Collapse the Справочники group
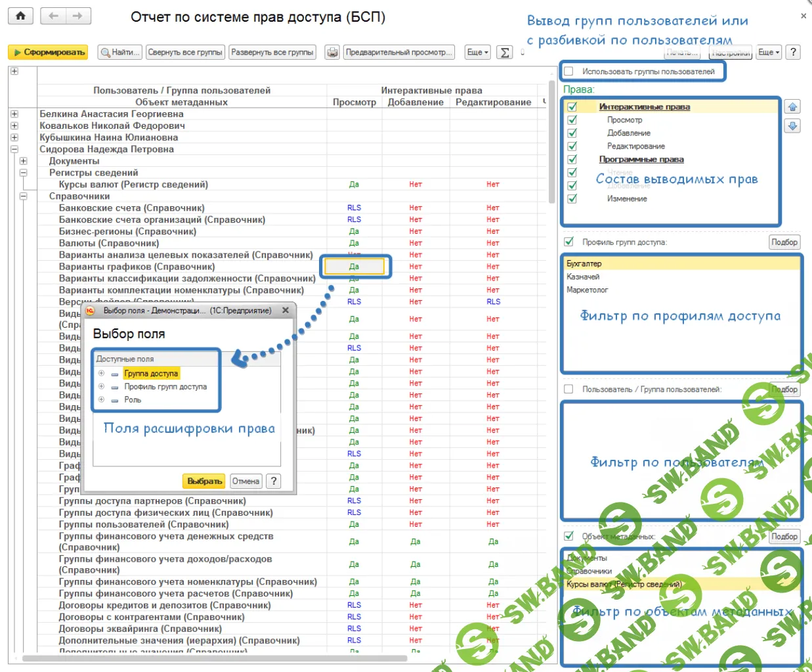812x672 pixels. [x=24, y=196]
